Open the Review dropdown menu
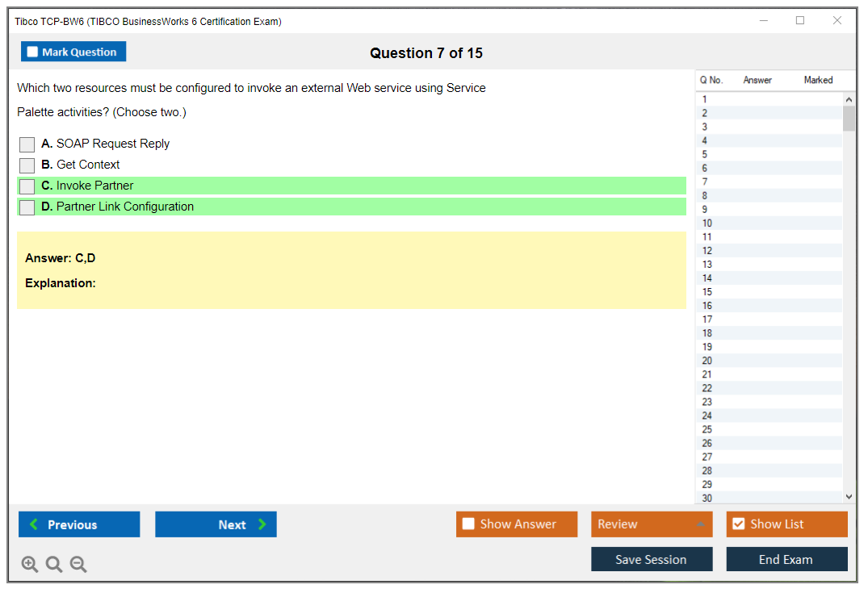The image size is (868, 593). click(652, 524)
